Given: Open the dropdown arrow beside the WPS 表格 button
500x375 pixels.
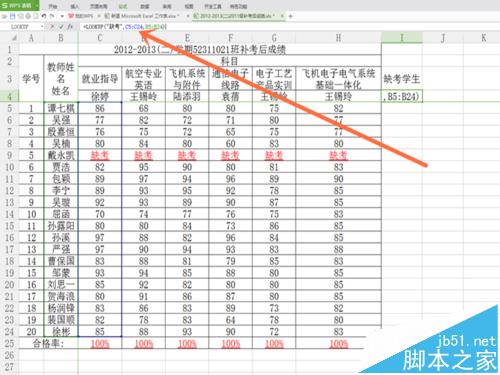Looking at the screenshot, I should tap(36, 5).
